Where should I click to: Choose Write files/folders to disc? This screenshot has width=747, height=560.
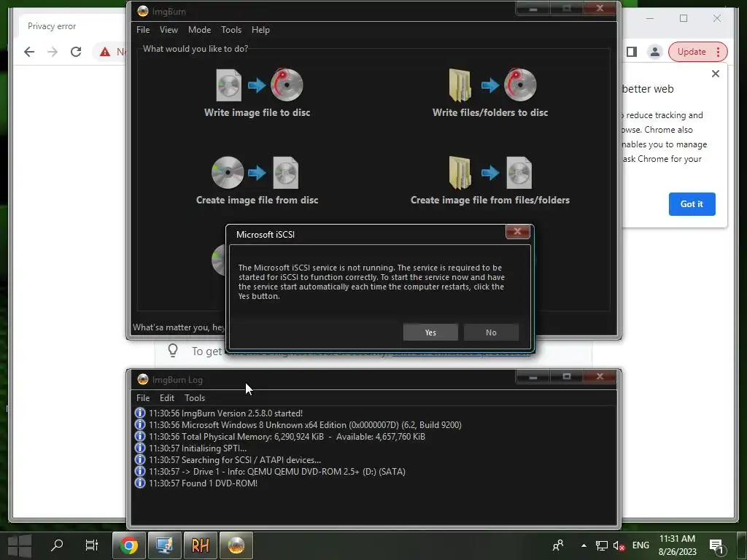490,93
